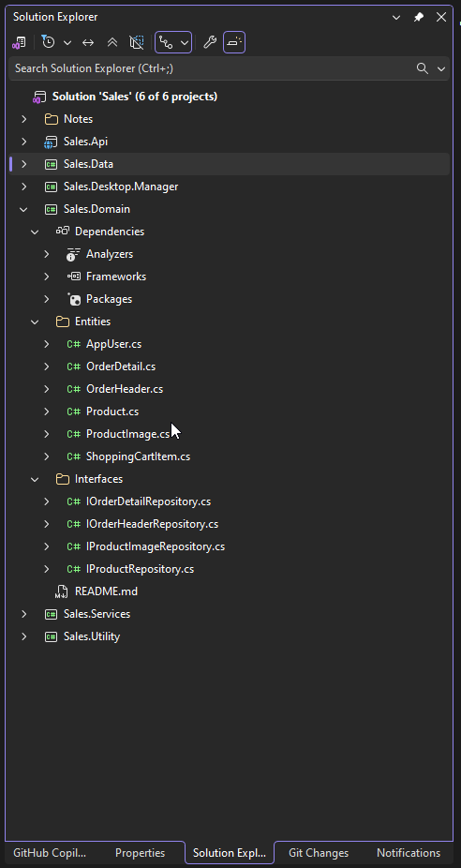Open the Properties tab
Image resolution: width=461 pixels, height=868 pixels.
[x=140, y=852]
